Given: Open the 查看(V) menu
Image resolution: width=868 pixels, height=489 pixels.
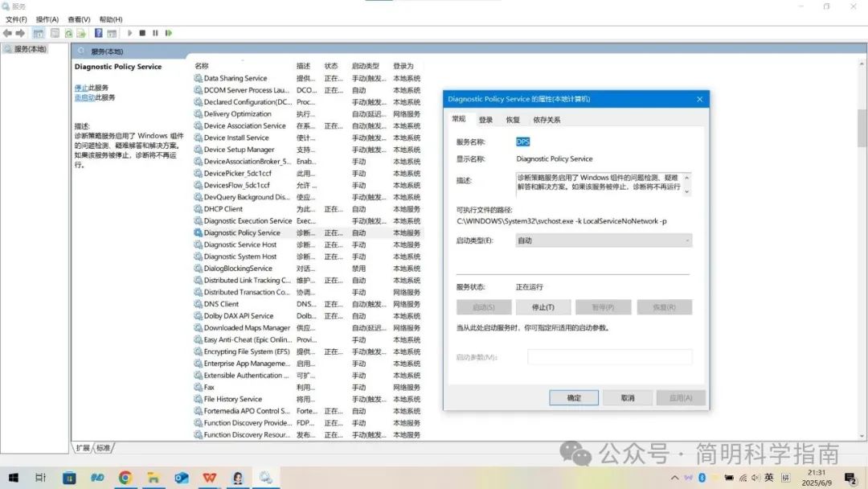Looking at the screenshot, I should [79, 19].
